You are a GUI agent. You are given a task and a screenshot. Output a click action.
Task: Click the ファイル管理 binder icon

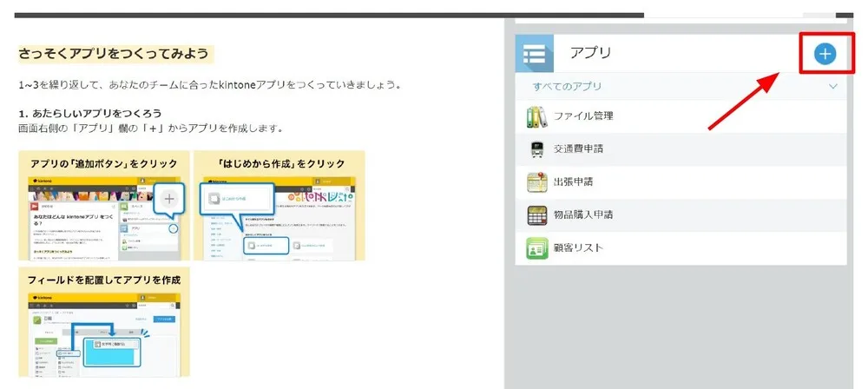point(537,116)
